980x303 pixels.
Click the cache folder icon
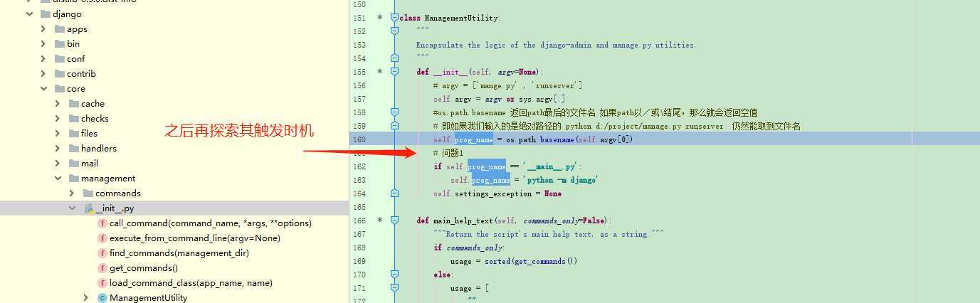[x=73, y=103]
